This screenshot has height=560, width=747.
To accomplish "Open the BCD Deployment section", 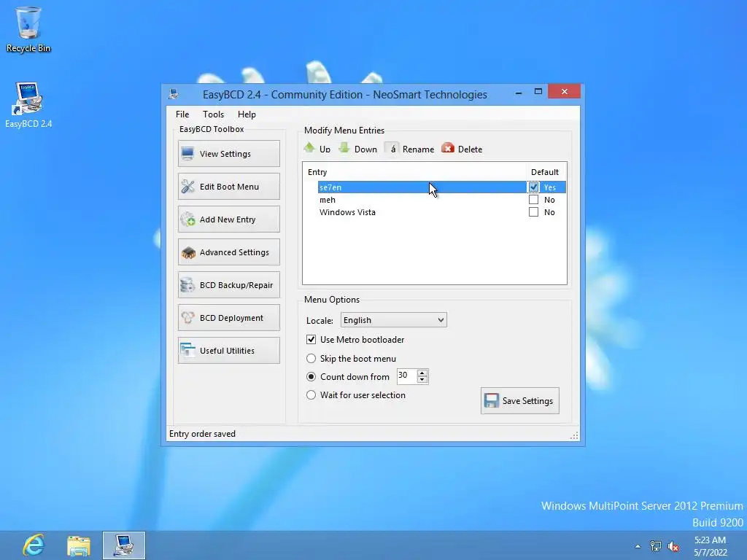I will pos(228,318).
